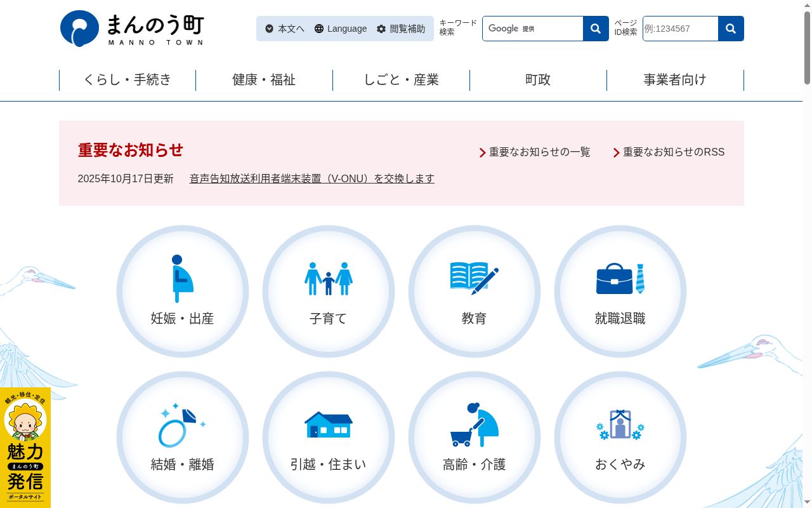Screen dimensions: 812x508
Task: Click the page ID search magnifier button
Action: point(731,29)
